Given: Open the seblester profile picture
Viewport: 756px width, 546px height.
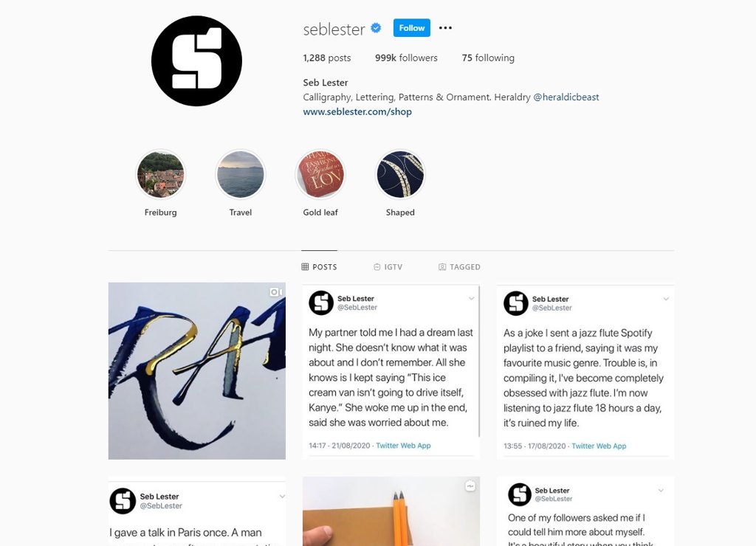Looking at the screenshot, I should click(x=196, y=61).
